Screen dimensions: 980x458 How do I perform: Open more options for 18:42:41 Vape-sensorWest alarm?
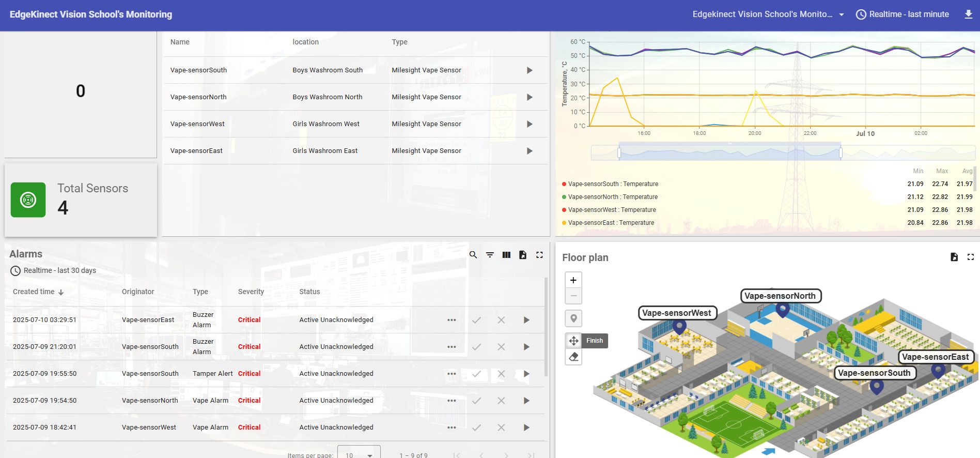[452, 428]
